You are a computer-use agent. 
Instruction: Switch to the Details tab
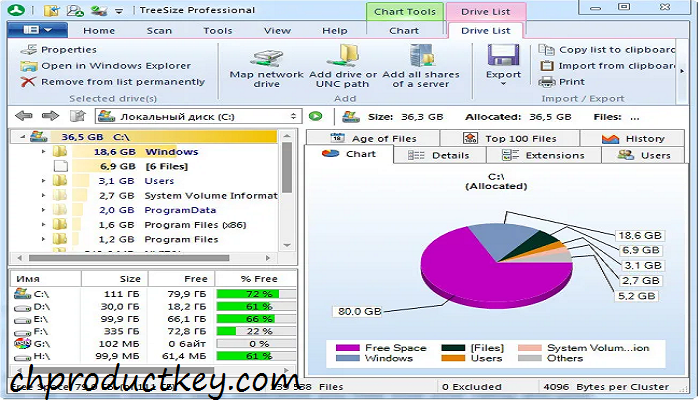click(439, 155)
